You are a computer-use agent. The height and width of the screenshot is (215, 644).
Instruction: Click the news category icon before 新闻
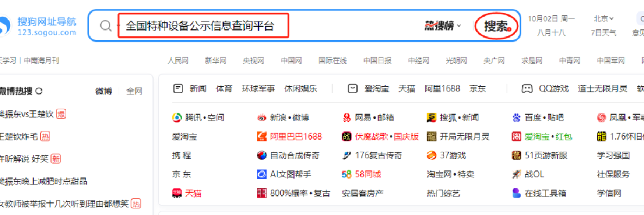[178, 88]
